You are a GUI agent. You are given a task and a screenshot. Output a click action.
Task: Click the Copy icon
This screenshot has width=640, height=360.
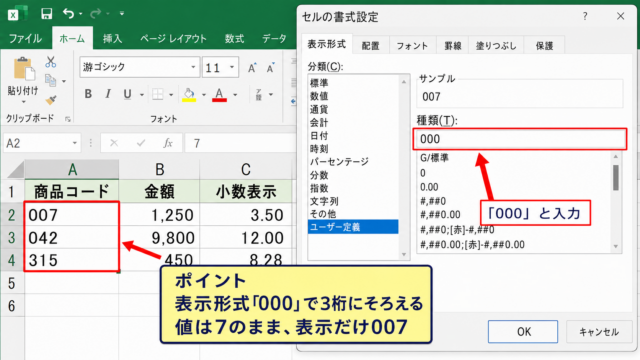click(x=51, y=80)
